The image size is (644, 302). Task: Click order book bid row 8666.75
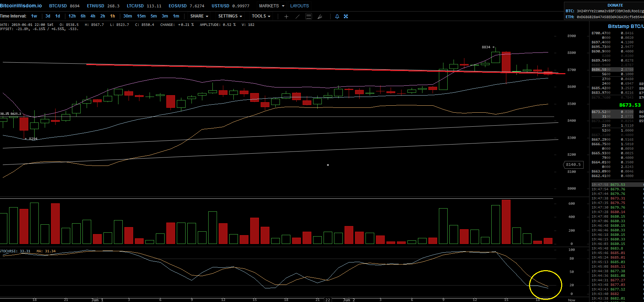click(613, 144)
